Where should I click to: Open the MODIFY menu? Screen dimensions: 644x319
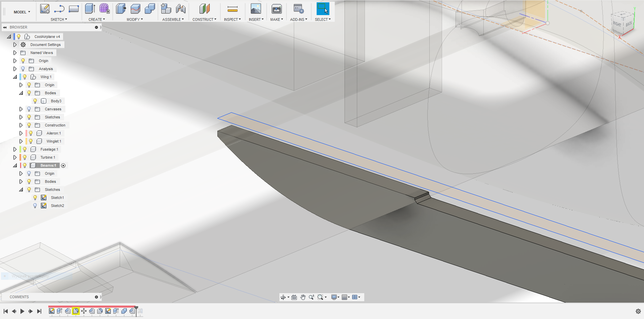[135, 19]
